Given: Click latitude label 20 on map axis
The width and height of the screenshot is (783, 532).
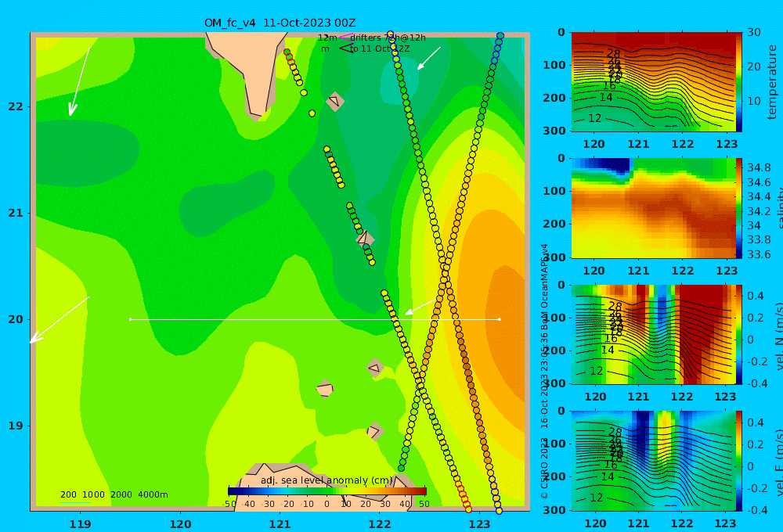Looking at the screenshot, I should click(16, 319).
